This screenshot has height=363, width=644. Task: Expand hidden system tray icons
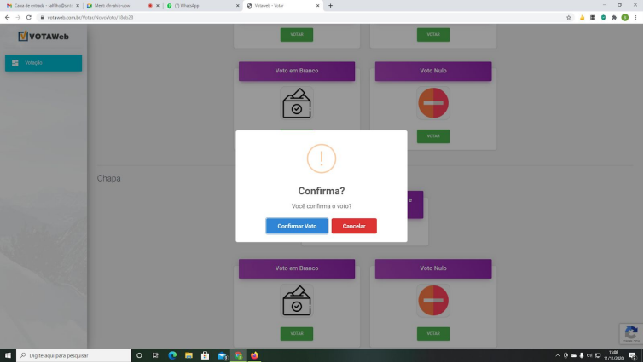tap(557, 355)
